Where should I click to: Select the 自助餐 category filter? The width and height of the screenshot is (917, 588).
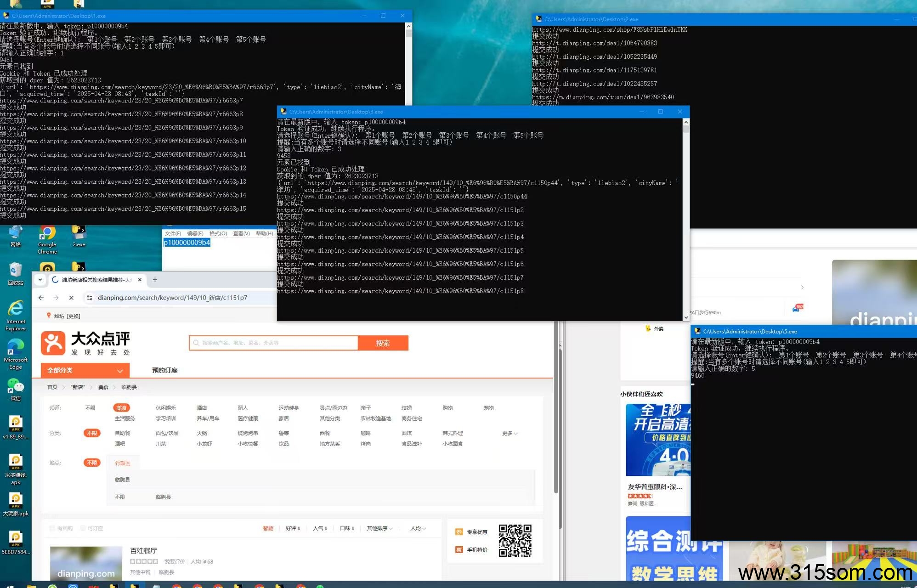tap(123, 433)
